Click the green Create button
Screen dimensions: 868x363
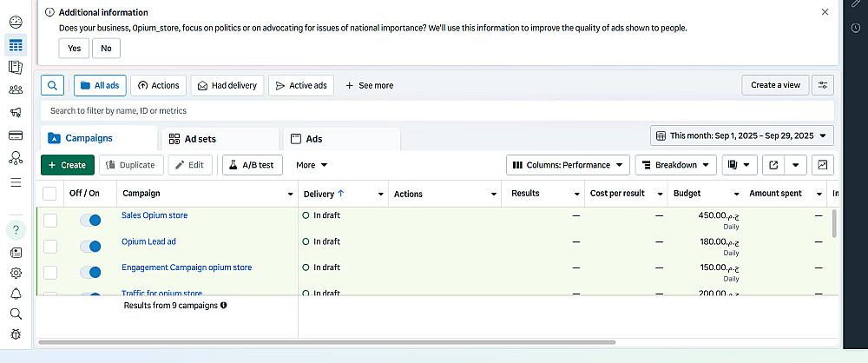click(x=66, y=164)
